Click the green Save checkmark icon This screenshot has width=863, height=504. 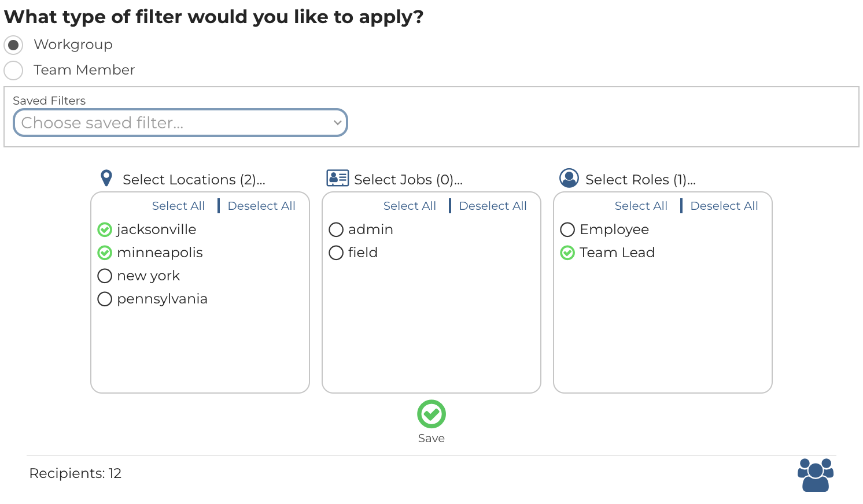[x=431, y=414]
